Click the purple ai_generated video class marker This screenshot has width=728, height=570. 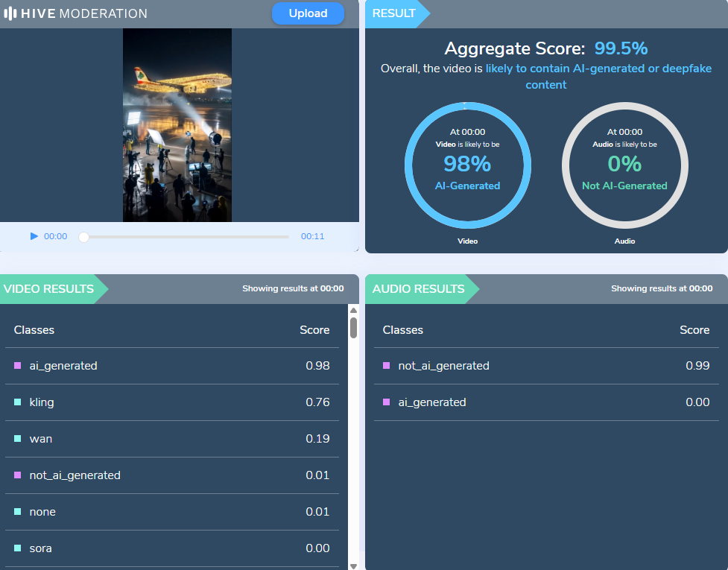pyautogui.click(x=18, y=366)
